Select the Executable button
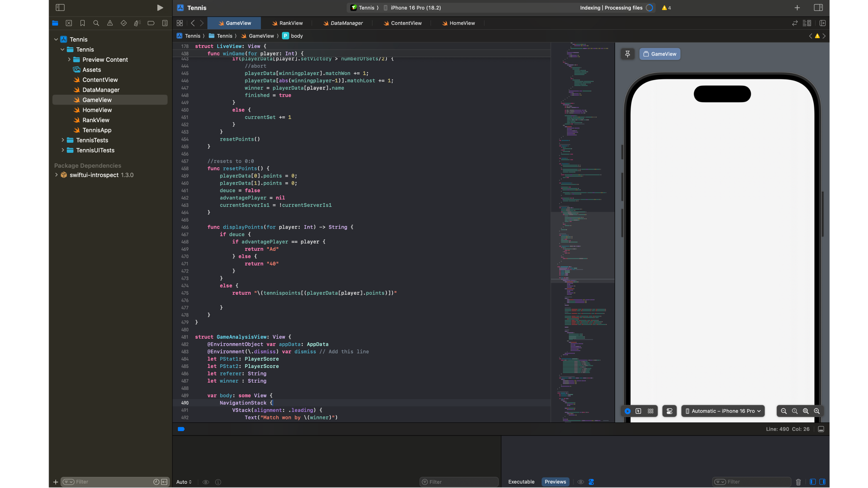 [521, 482]
